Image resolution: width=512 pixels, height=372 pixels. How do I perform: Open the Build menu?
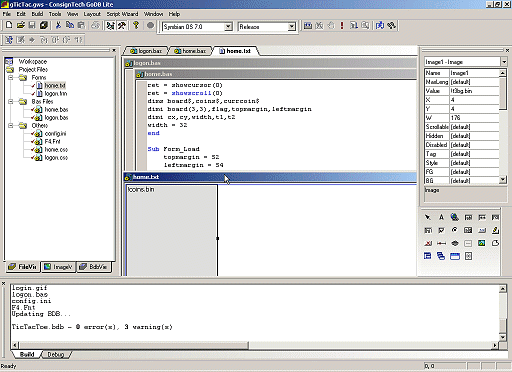click(x=37, y=14)
